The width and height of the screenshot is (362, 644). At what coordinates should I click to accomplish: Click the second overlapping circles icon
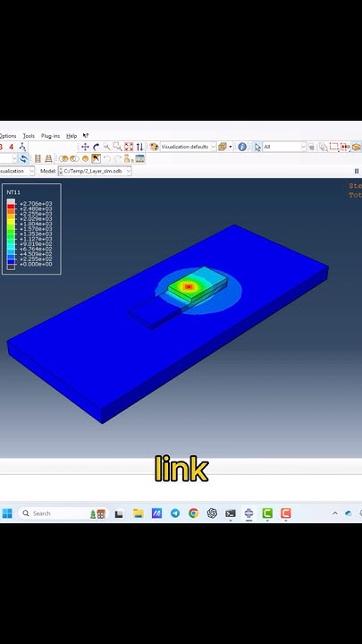click(x=74, y=158)
